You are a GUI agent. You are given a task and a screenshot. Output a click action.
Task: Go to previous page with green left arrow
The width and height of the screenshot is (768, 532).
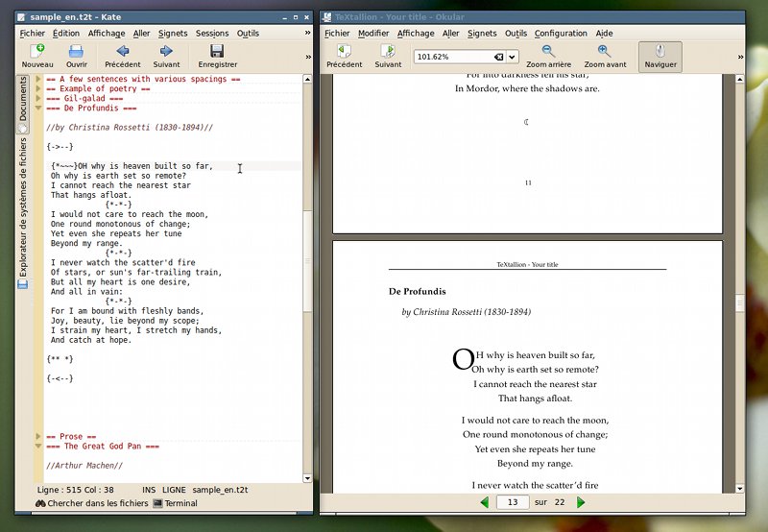coord(485,502)
